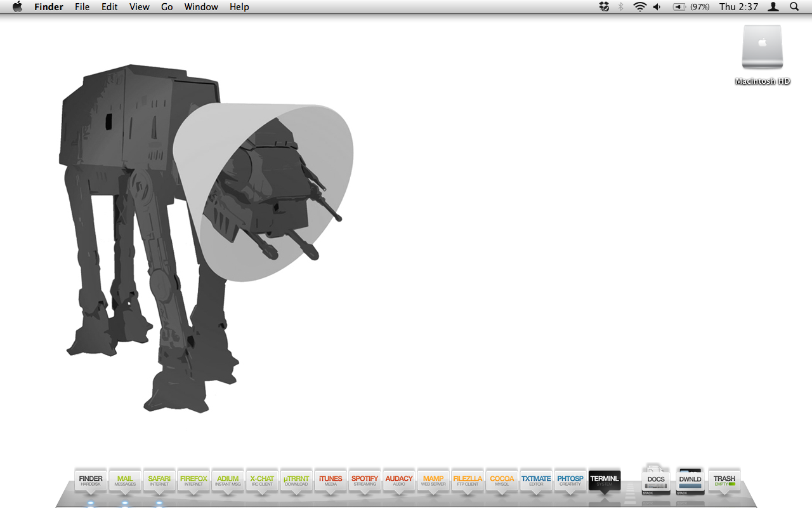Launch µTorrent download app in dock
812x508 pixels.
tap(296, 481)
